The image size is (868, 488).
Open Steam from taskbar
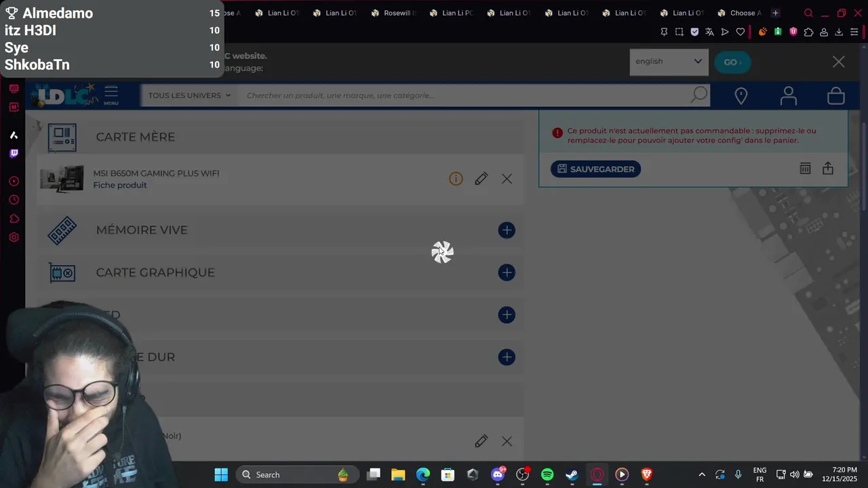(x=572, y=474)
